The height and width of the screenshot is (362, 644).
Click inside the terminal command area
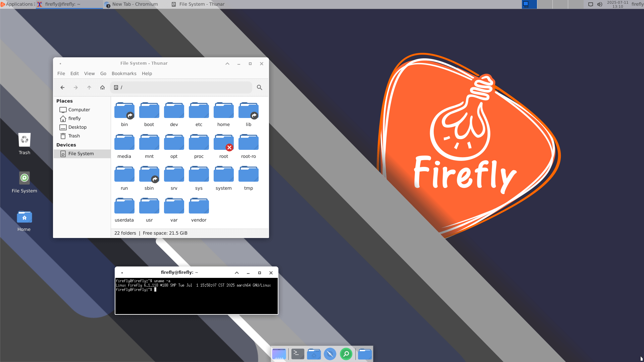point(197,296)
